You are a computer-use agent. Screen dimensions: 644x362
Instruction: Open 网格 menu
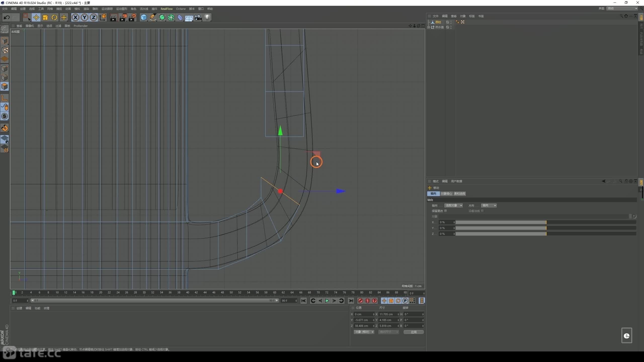tap(50, 9)
